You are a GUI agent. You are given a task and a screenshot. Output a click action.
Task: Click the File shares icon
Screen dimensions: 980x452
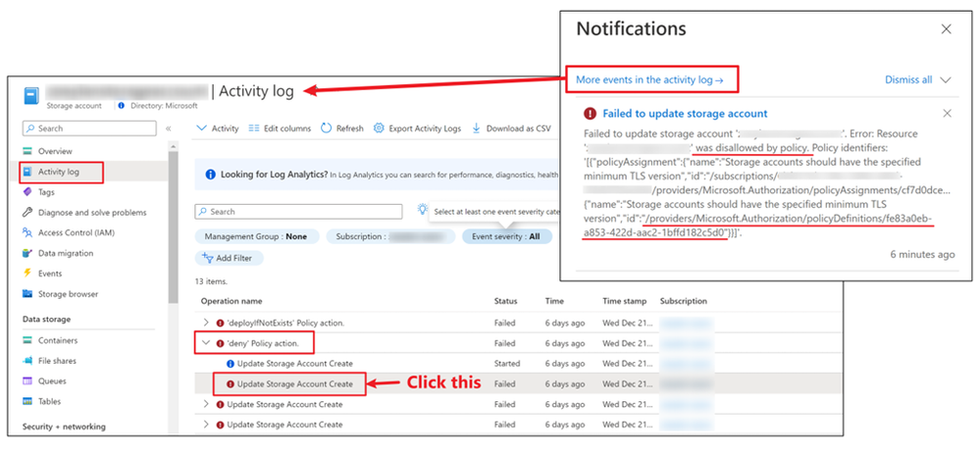point(26,361)
